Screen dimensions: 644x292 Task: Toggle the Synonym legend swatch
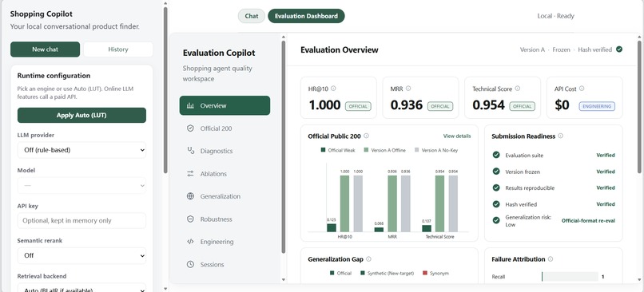[425, 273]
